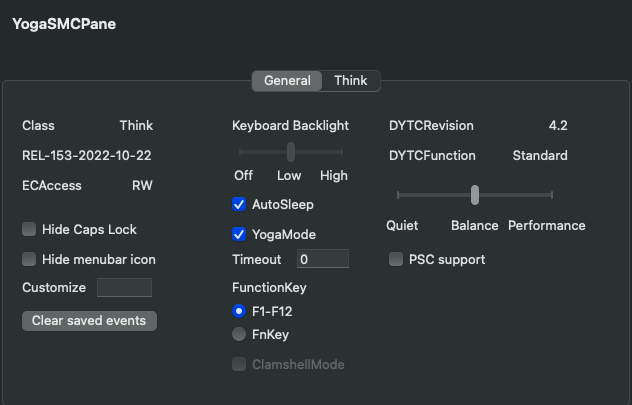Click the DYTCRevision label
The width and height of the screenshot is (632, 405).
(431, 126)
